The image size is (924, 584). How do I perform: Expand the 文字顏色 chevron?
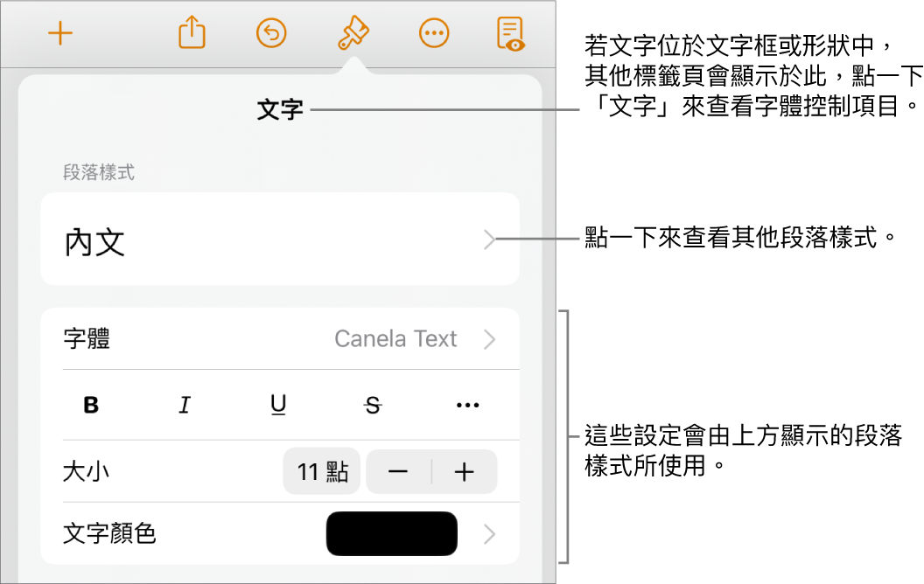pos(489,534)
